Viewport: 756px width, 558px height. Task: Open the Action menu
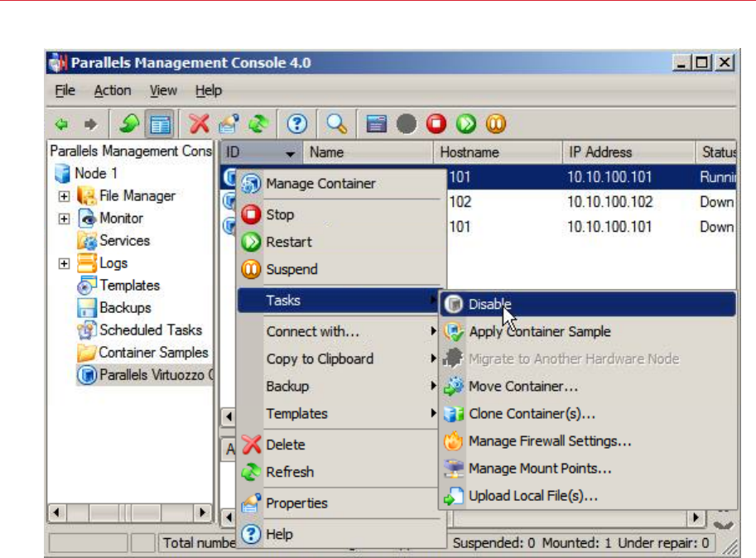point(113,90)
